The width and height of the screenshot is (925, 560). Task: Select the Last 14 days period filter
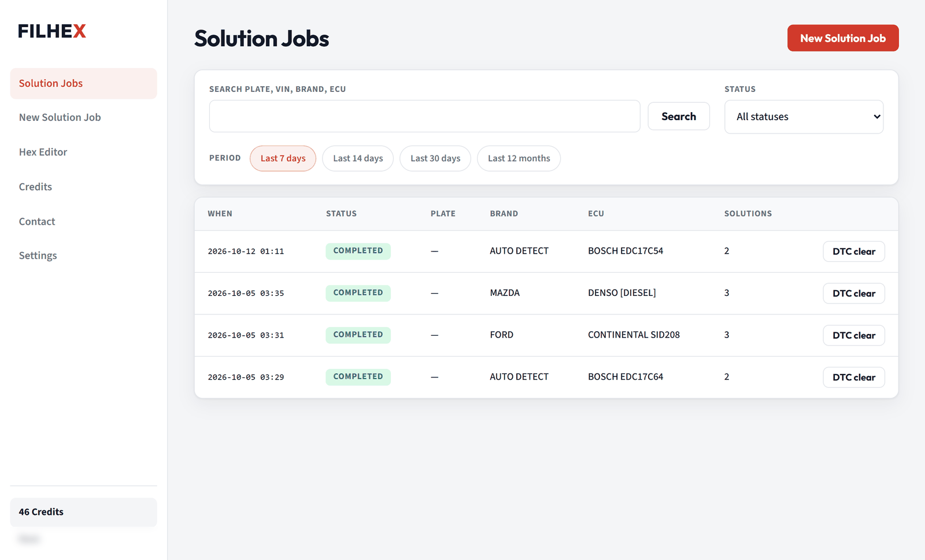(358, 158)
